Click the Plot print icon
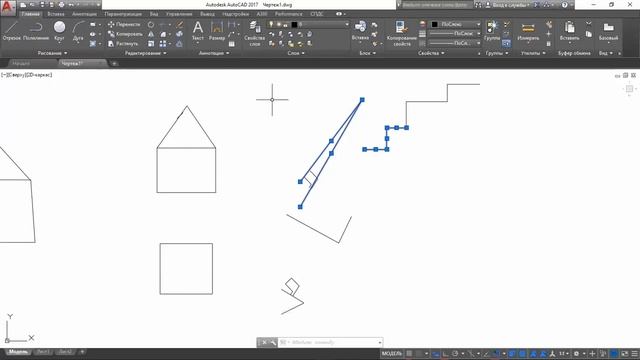Image resolution: width=640 pixels, height=360 pixels. (62, 5)
